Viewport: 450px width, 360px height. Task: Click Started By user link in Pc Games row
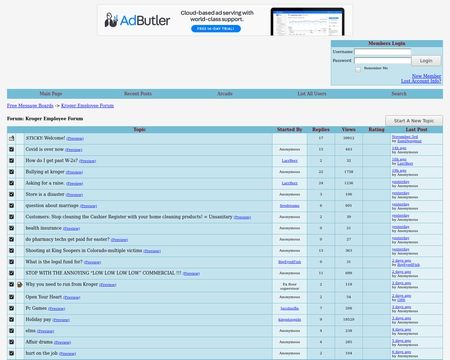coord(289,308)
